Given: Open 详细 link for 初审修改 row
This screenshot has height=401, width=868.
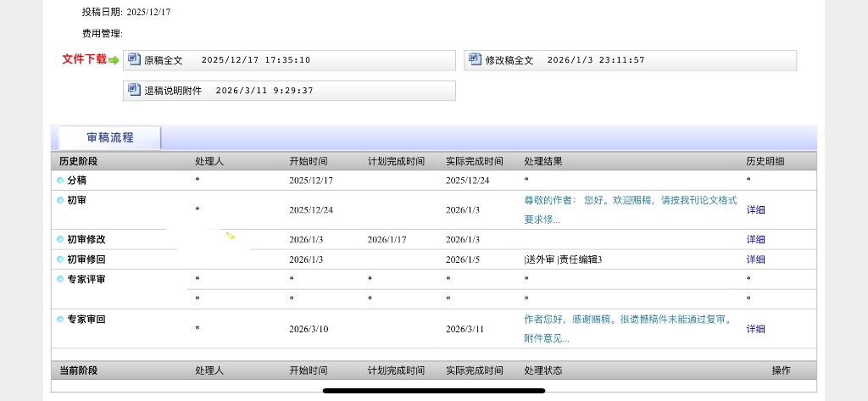Looking at the screenshot, I should point(755,240).
